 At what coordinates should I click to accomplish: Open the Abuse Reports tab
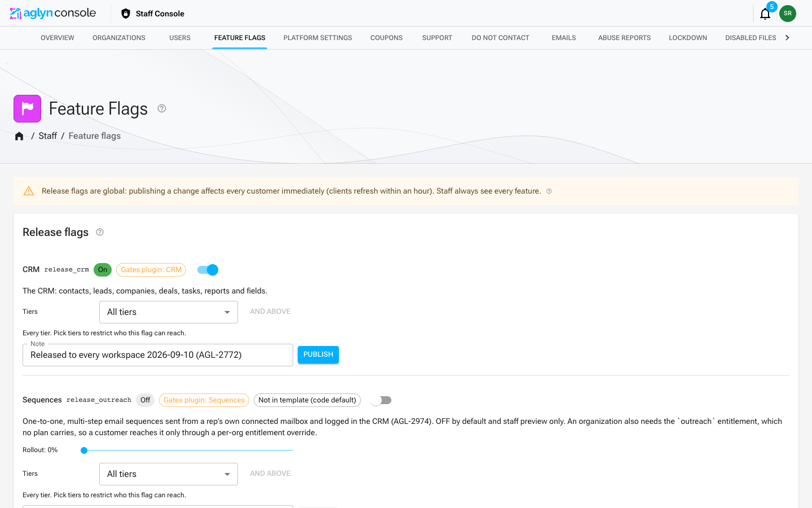624,38
